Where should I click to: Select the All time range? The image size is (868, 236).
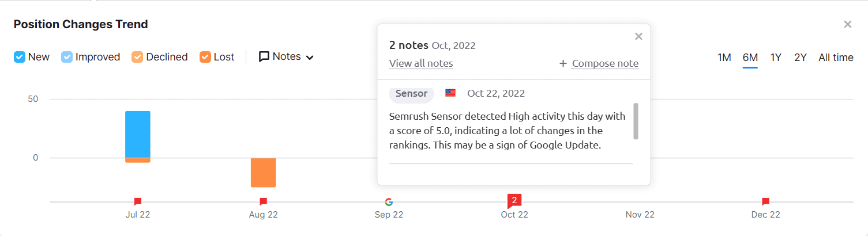pos(836,58)
